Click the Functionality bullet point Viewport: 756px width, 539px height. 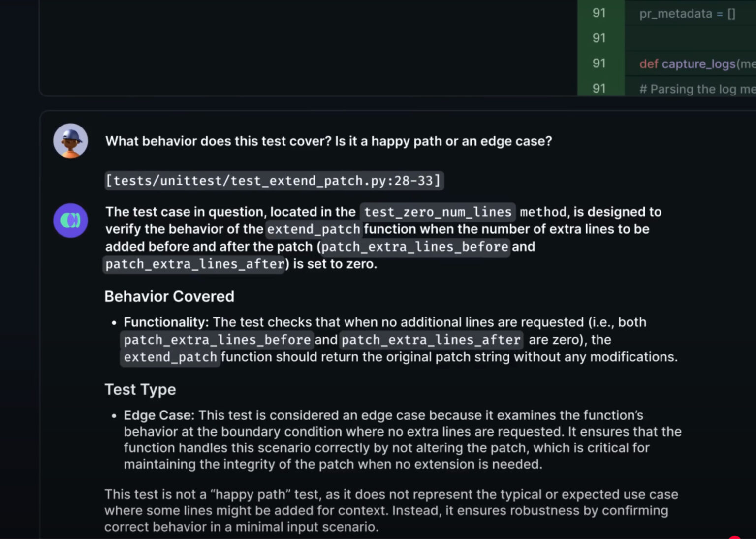pos(165,322)
